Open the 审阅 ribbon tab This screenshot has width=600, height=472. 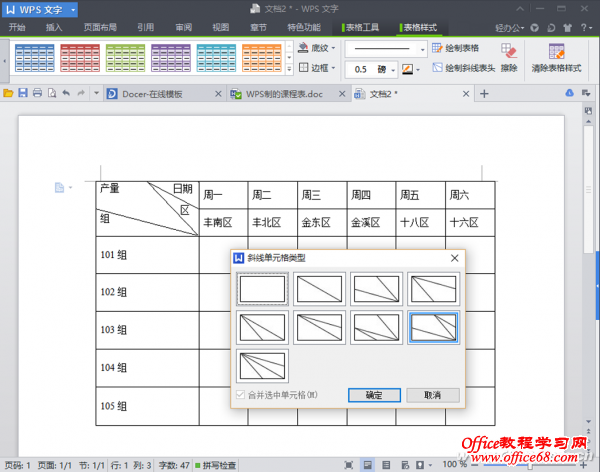click(x=184, y=28)
